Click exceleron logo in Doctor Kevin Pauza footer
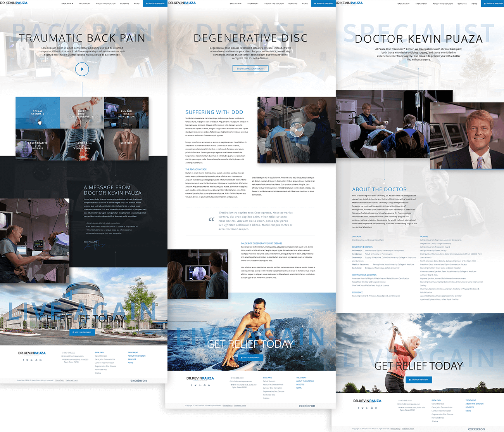This screenshot has width=504, height=432. [x=476, y=429]
